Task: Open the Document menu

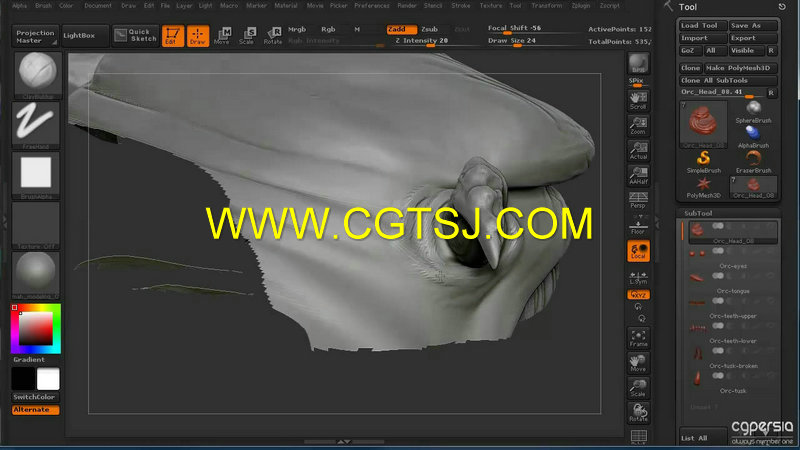Action: pos(97,6)
